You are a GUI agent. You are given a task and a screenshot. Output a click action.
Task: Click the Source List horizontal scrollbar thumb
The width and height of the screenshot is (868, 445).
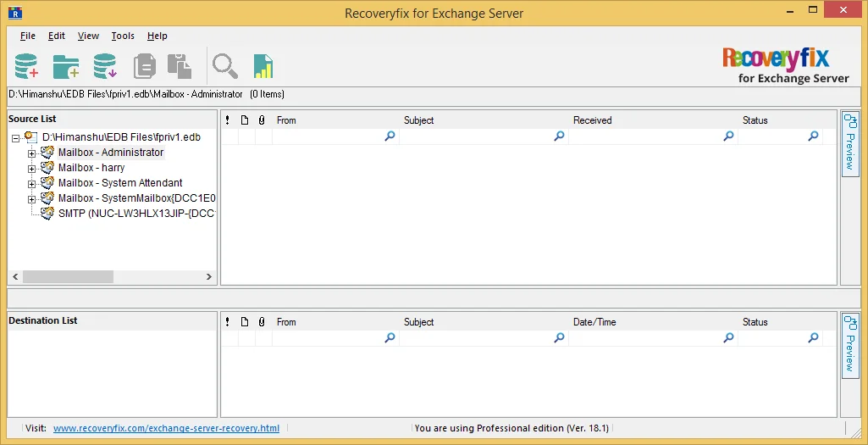68,276
